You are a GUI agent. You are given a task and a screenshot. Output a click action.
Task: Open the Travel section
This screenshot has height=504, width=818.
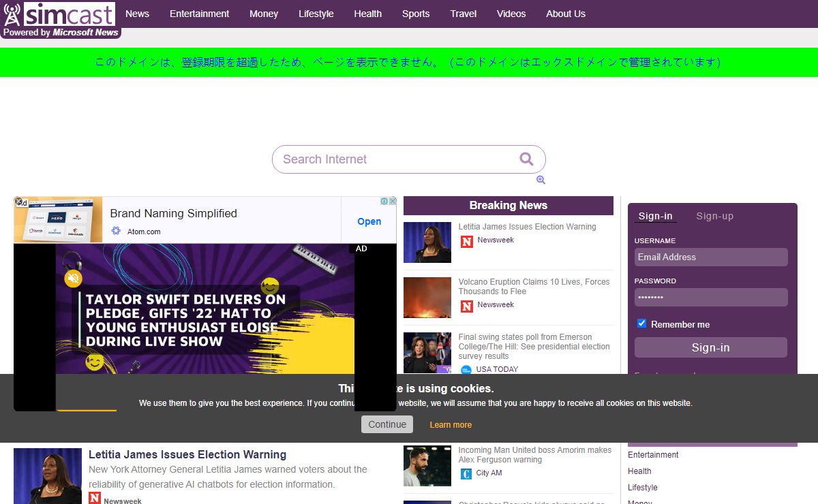click(464, 14)
